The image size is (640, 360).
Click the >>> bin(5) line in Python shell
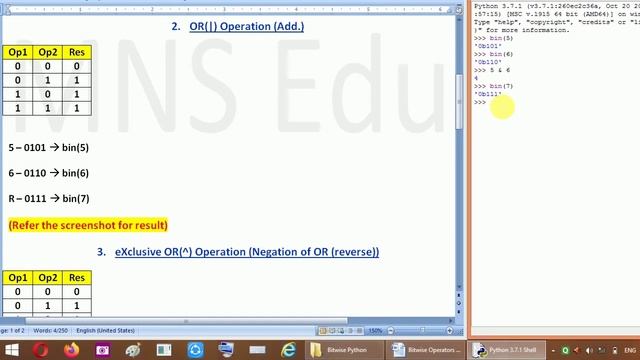493,38
